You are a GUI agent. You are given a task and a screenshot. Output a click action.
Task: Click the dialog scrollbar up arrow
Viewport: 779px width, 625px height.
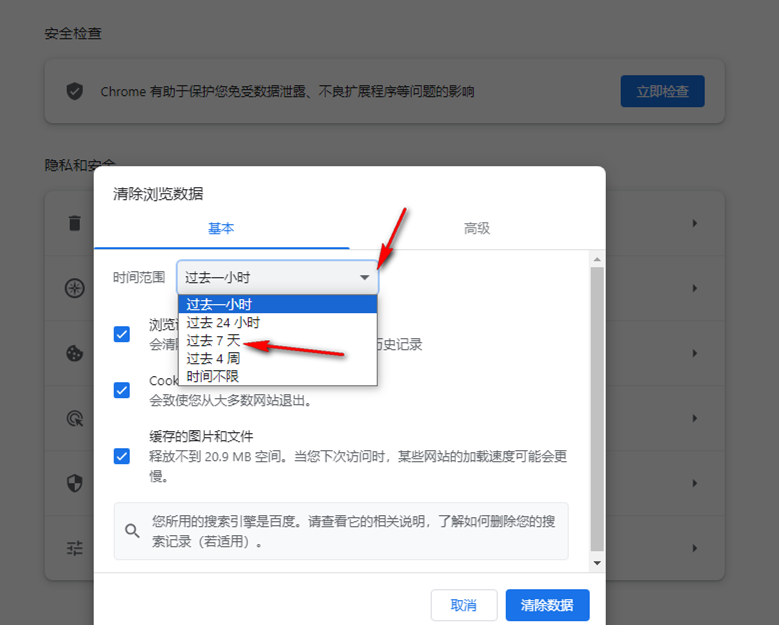tap(597, 259)
